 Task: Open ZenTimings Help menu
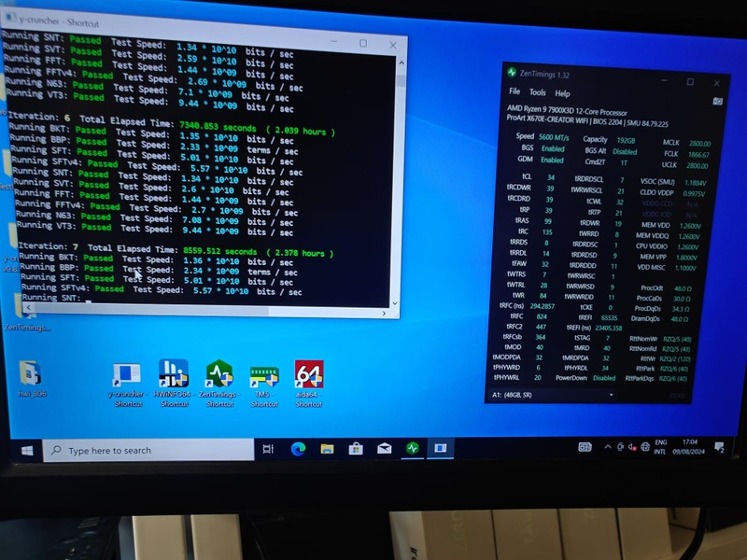[x=562, y=94]
